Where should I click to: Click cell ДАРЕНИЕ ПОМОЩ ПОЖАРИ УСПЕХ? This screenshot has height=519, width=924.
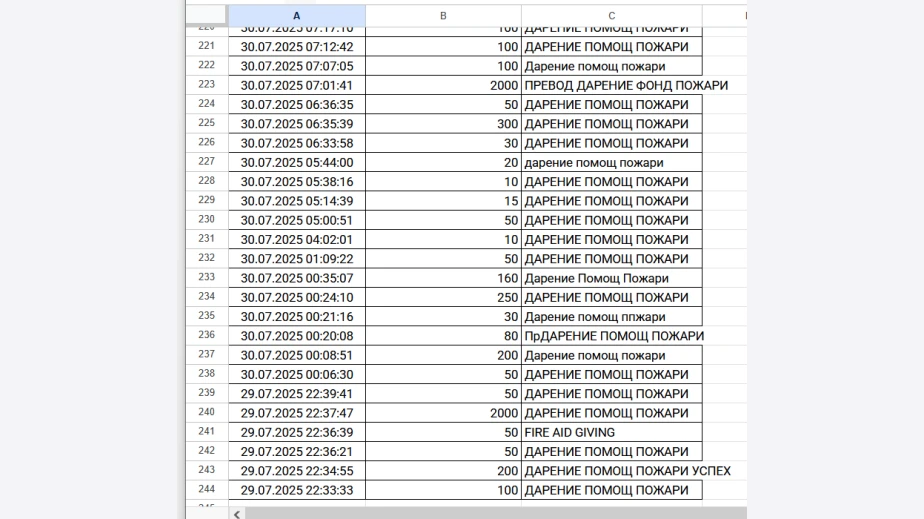coord(627,471)
